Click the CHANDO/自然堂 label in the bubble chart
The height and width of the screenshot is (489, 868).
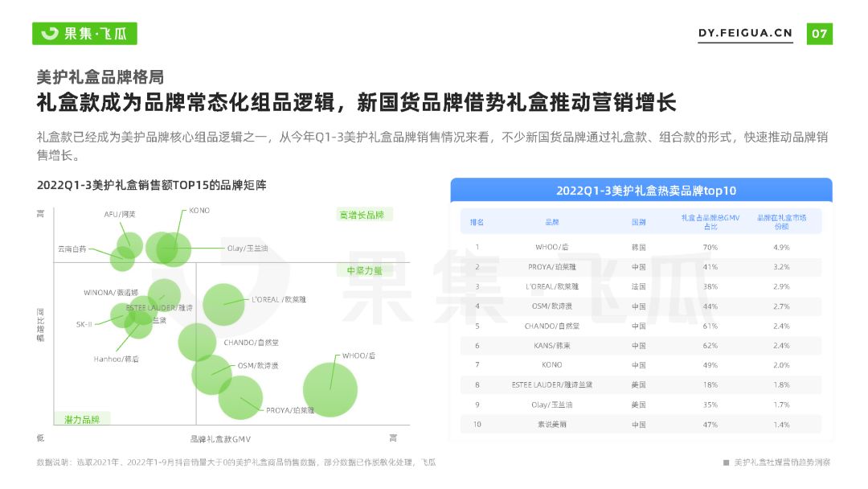[x=251, y=343]
